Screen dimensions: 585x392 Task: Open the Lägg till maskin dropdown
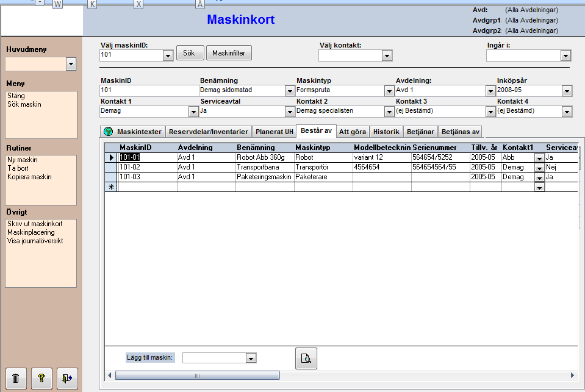pyautogui.click(x=251, y=358)
